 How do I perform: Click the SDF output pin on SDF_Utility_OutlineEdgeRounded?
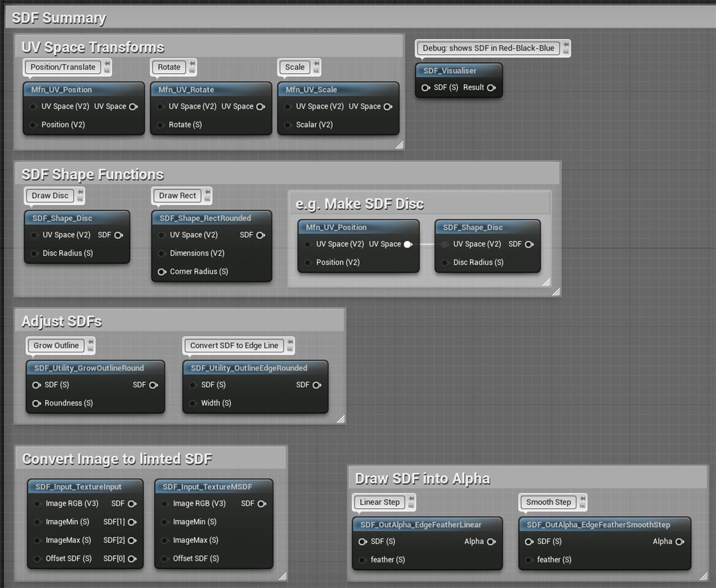[x=317, y=385]
